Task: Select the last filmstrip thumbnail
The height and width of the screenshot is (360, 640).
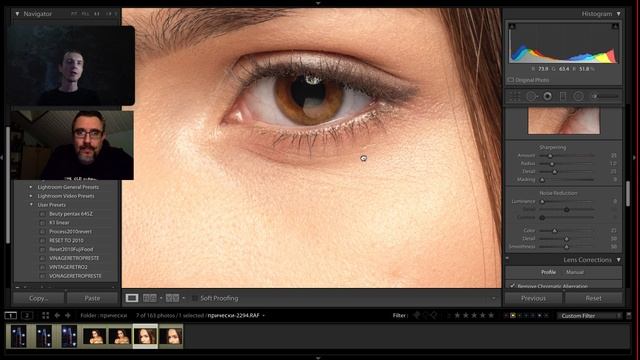Action: tap(171, 336)
